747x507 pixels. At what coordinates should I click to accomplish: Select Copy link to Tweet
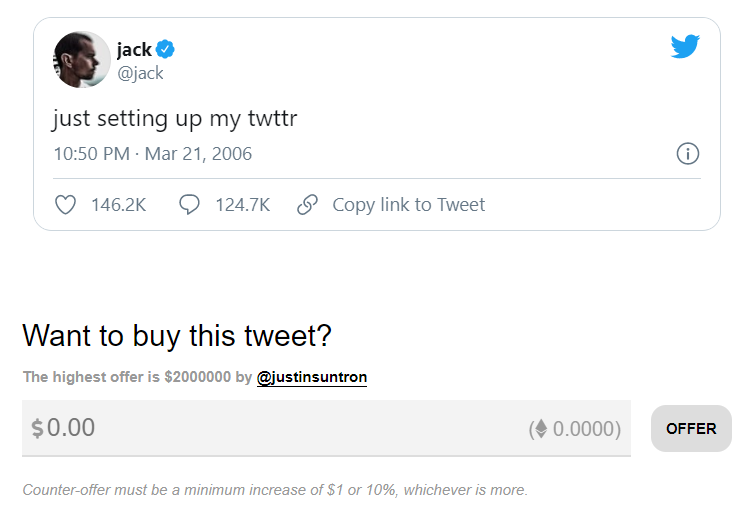pyautogui.click(x=408, y=205)
